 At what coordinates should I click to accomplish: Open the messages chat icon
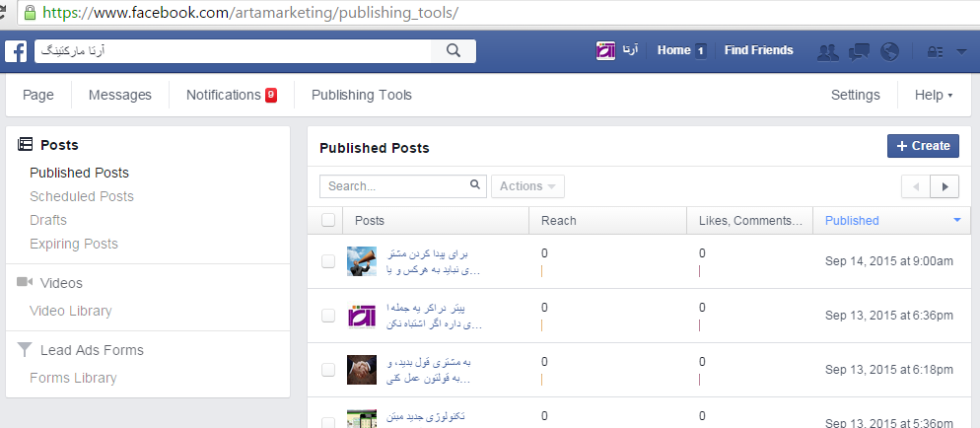[859, 51]
